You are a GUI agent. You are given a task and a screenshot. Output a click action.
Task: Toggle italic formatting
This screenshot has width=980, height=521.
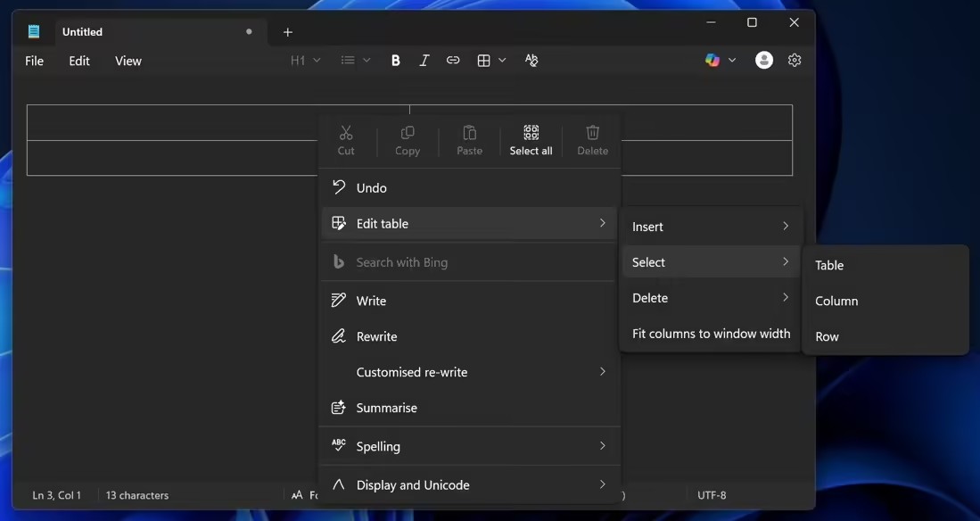(x=424, y=60)
